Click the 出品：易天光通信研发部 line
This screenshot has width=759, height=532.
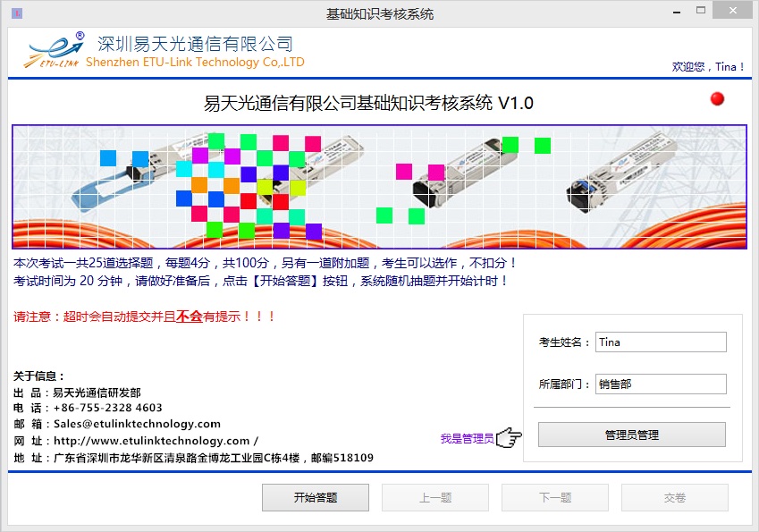pyautogui.click(x=77, y=393)
